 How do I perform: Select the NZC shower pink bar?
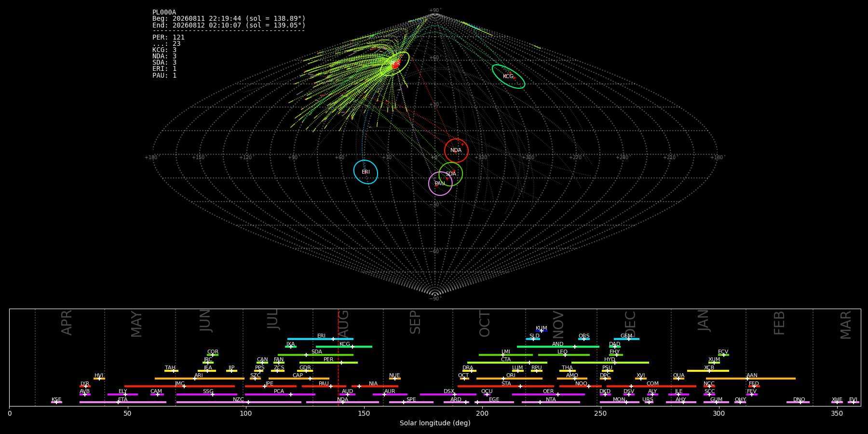(x=239, y=402)
